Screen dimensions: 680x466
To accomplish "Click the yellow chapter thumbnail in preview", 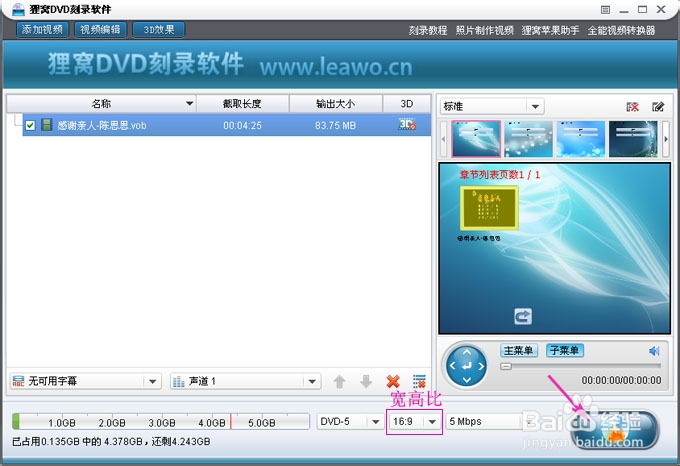I will click(489, 208).
